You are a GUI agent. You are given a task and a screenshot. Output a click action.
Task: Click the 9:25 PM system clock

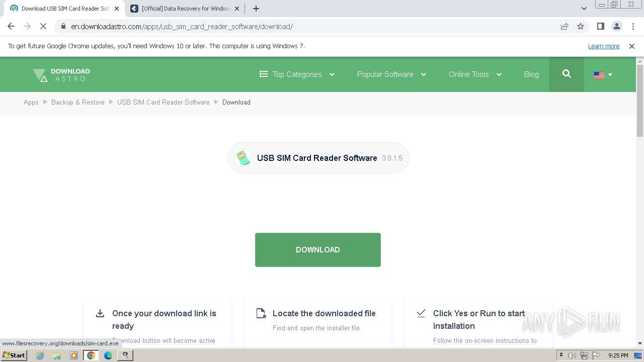tap(618, 355)
